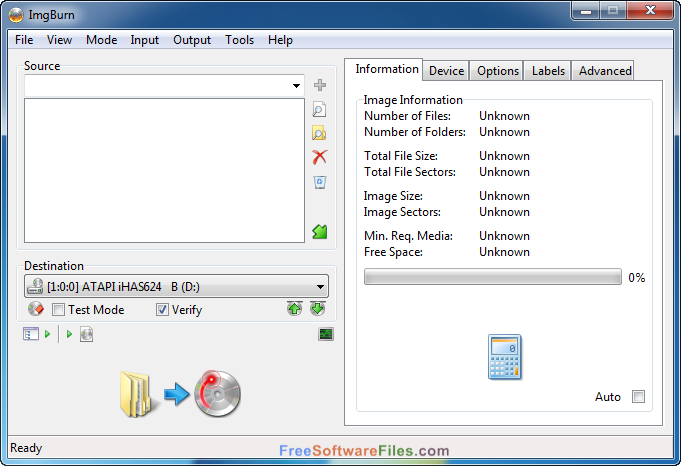Click the browse for folder icon
The height and width of the screenshot is (466, 681).
(x=319, y=133)
